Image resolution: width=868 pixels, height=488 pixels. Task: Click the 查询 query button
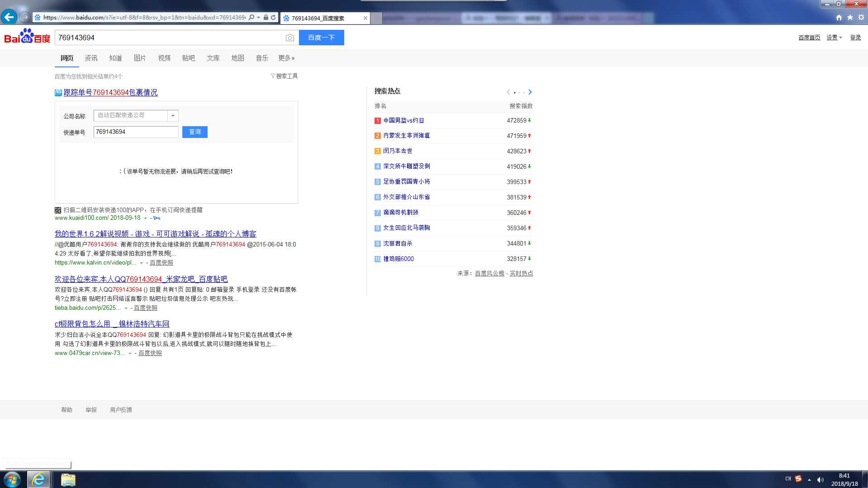click(x=195, y=132)
